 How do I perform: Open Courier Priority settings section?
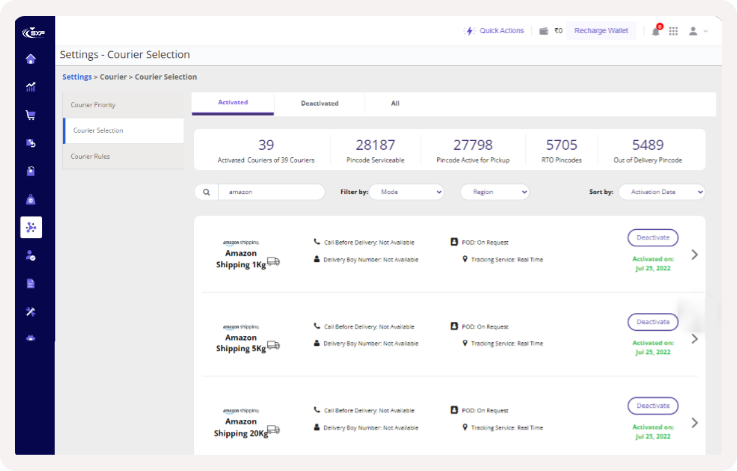[123, 105]
